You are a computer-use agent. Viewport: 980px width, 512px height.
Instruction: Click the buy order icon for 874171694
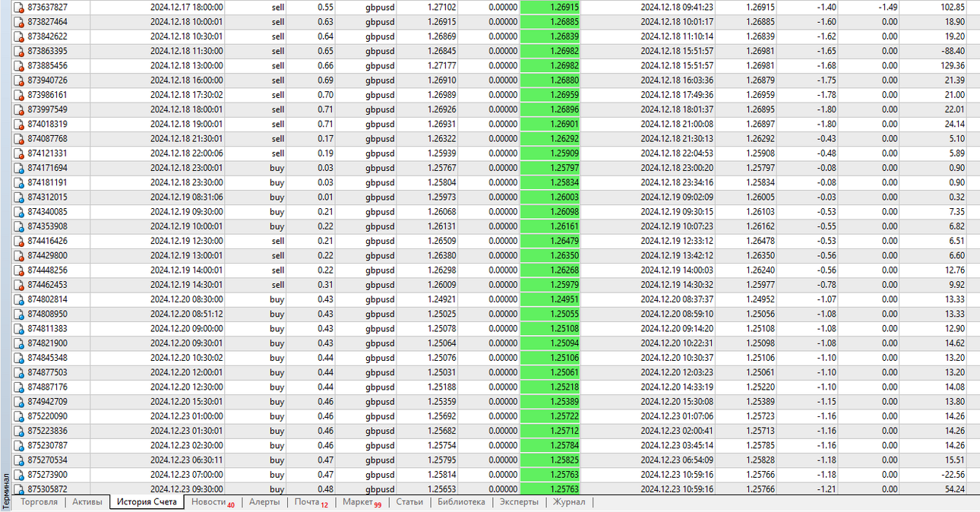[19, 168]
